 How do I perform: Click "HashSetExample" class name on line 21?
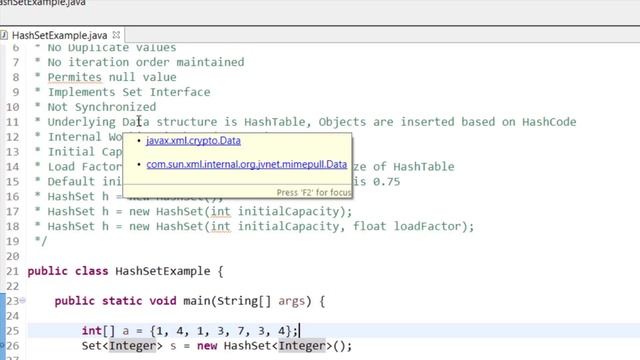(x=162, y=271)
